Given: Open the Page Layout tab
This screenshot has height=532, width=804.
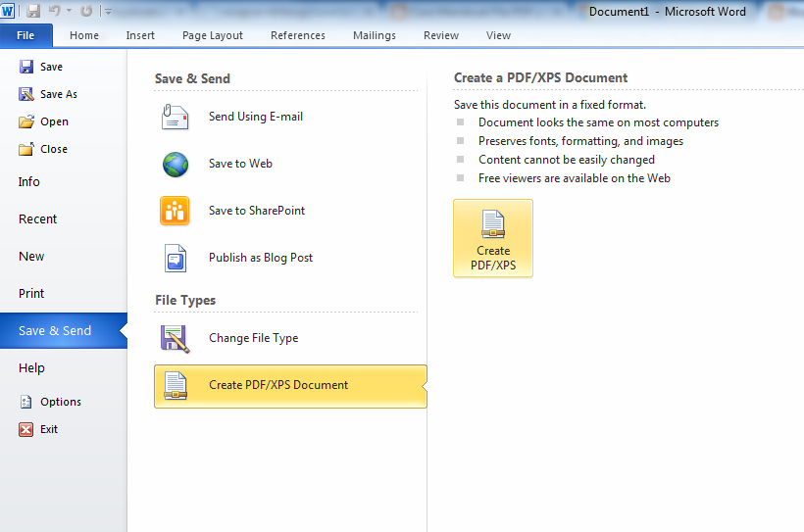Looking at the screenshot, I should [213, 35].
